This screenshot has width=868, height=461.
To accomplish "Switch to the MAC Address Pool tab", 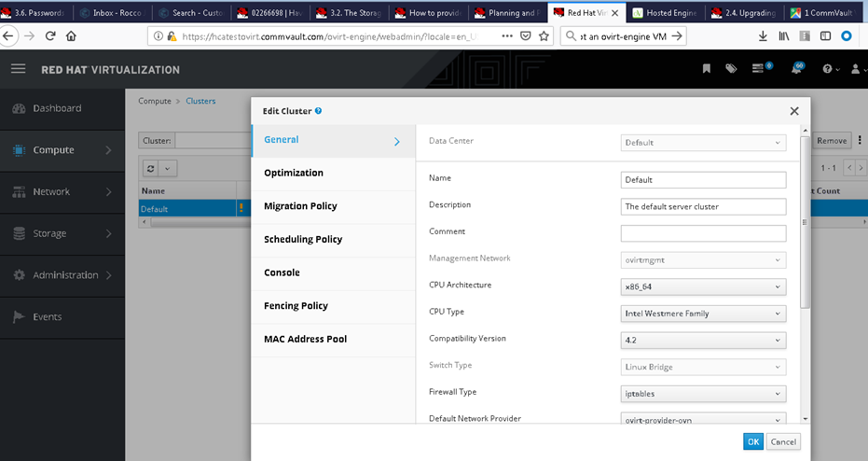I will coord(333,340).
